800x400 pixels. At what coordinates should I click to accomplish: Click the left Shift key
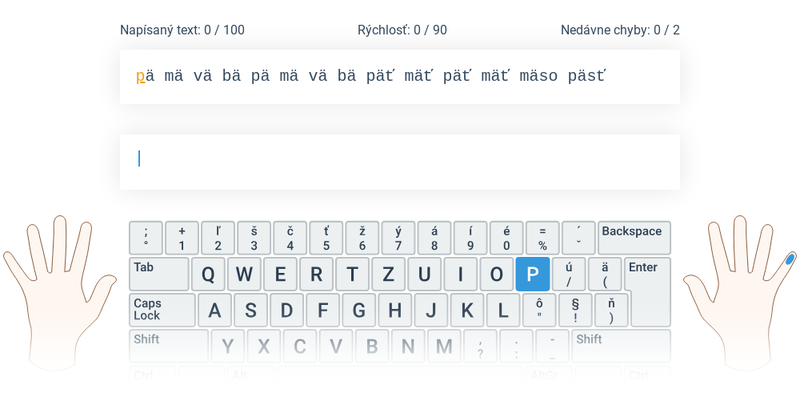coord(169,346)
